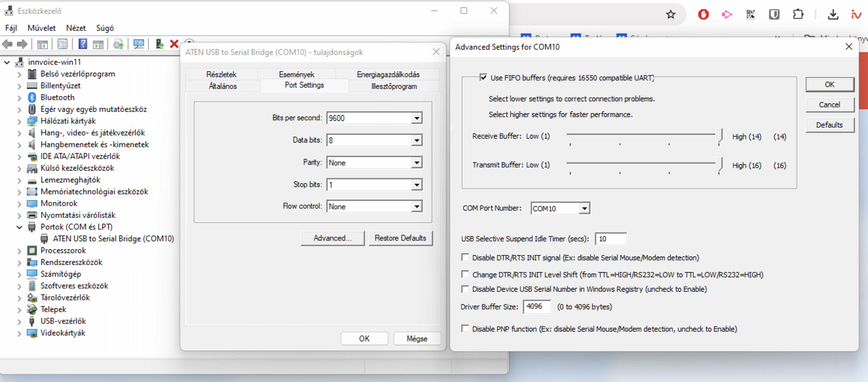Click the Receive Buffer slider handle
Screen dimensions: 868x382
click(719, 136)
